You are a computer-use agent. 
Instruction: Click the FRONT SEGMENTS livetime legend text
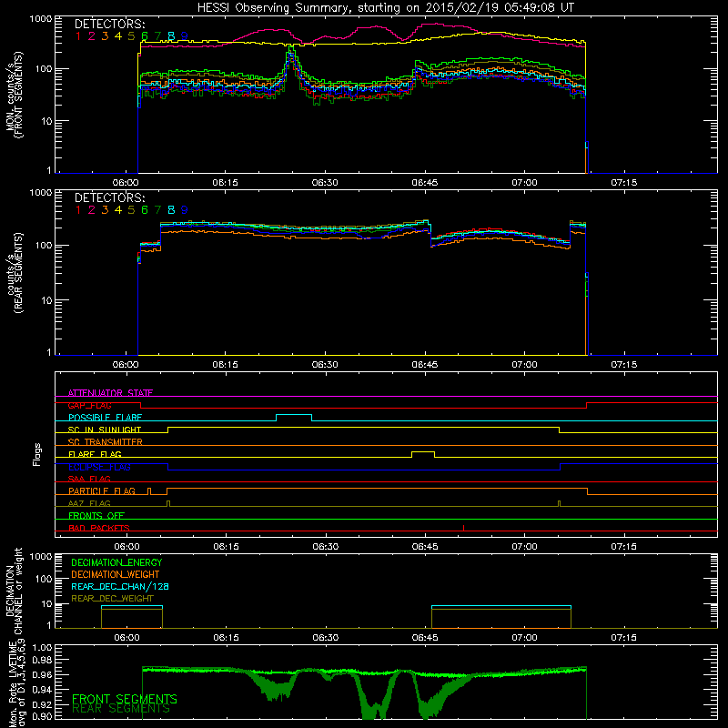tap(125, 699)
